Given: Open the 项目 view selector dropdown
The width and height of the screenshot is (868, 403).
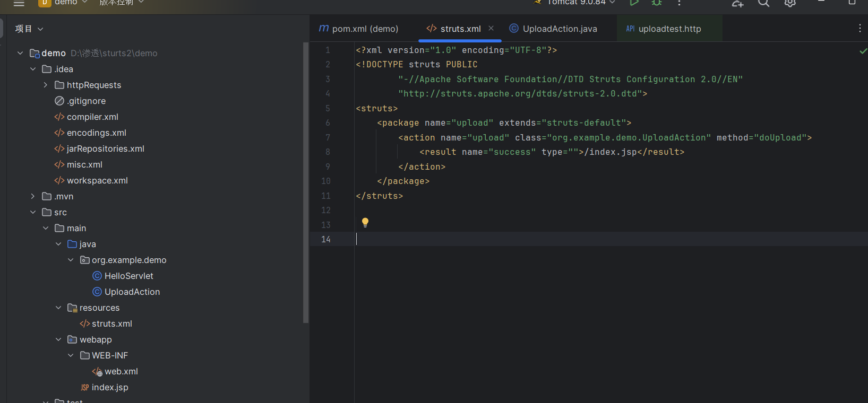Looking at the screenshot, I should pos(29,29).
